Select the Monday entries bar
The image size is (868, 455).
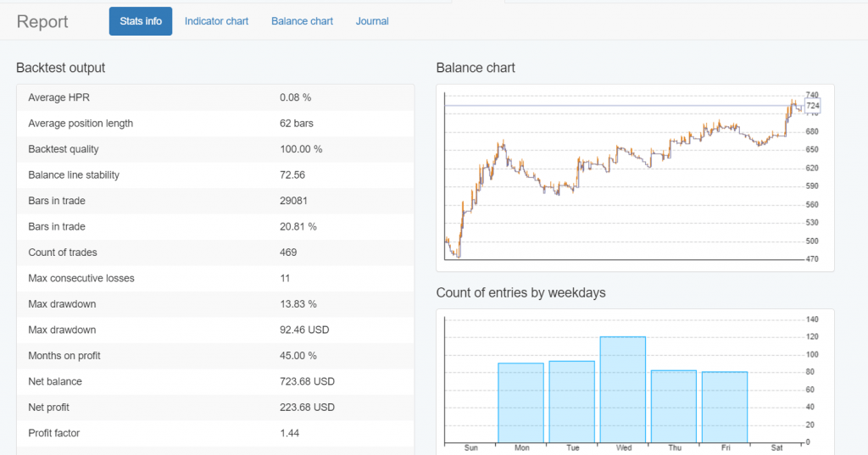coord(520,402)
